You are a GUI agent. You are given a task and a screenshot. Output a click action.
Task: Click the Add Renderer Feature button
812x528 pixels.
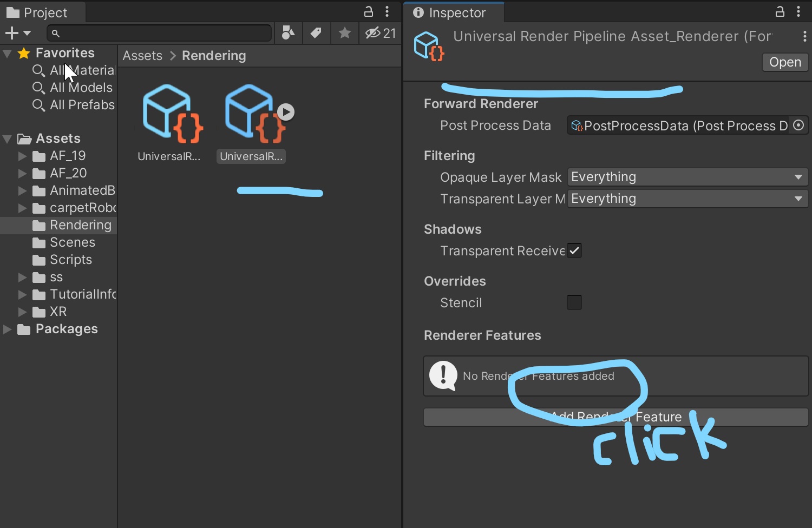coord(616,417)
